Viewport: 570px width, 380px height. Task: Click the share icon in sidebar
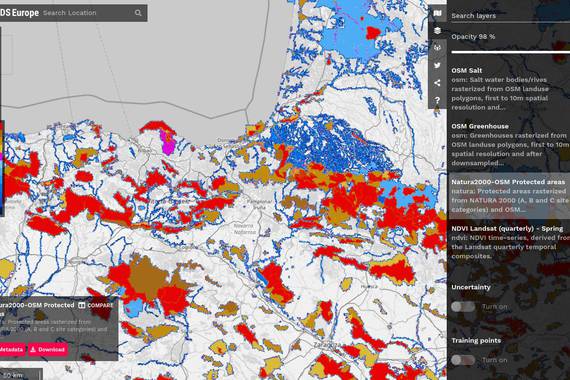tap(437, 83)
